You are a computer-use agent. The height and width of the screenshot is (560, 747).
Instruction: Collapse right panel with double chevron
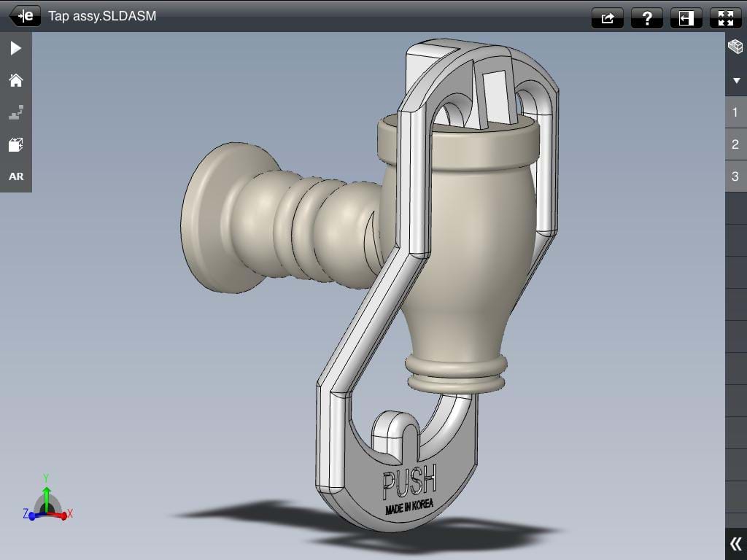[x=735, y=543]
